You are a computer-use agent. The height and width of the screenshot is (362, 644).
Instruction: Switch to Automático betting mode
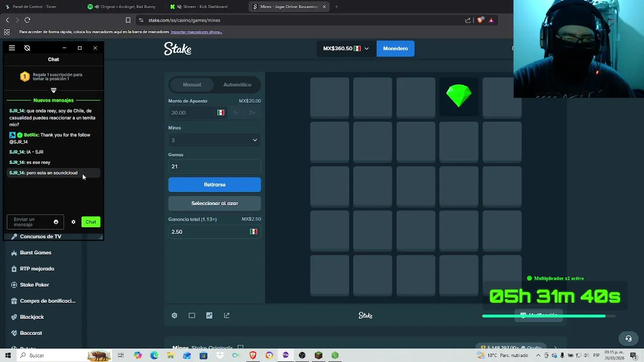tap(237, 84)
